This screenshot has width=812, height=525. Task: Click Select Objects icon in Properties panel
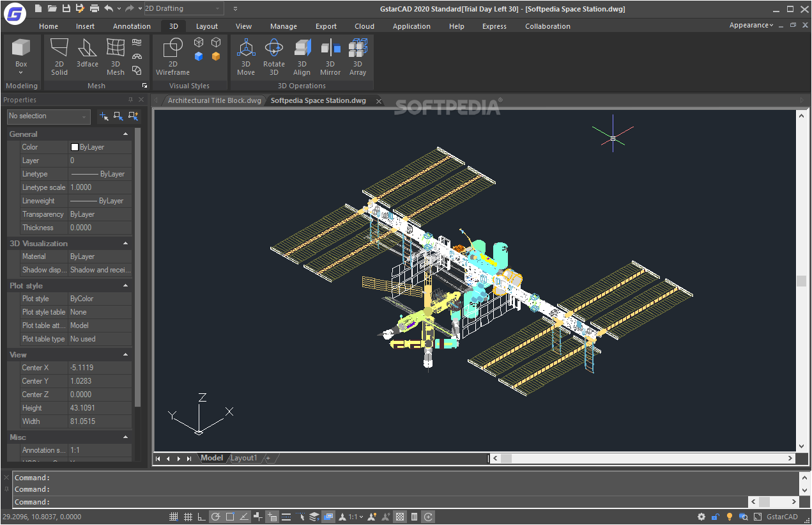coord(118,116)
